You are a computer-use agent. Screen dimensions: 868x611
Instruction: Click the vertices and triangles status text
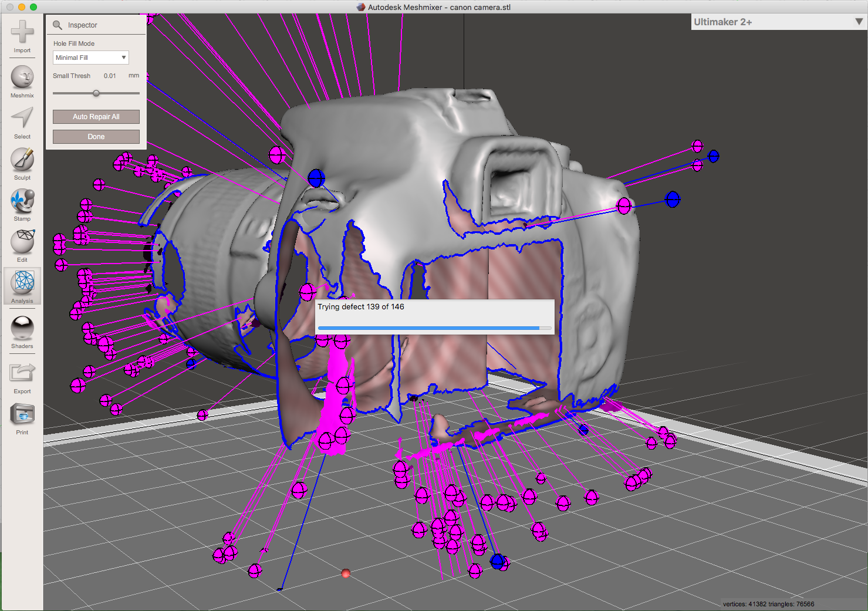tap(768, 604)
